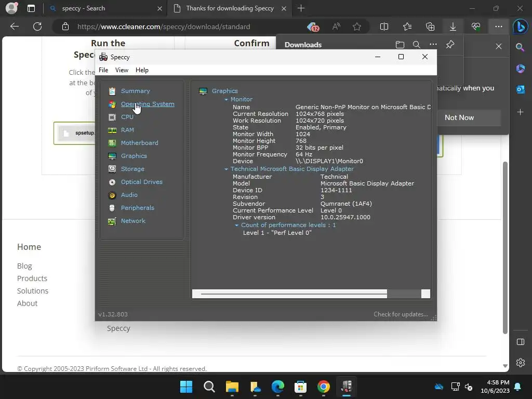Viewport: 532px width, 399px height.
Task: Add this page to favorites star
Action: [356, 26]
